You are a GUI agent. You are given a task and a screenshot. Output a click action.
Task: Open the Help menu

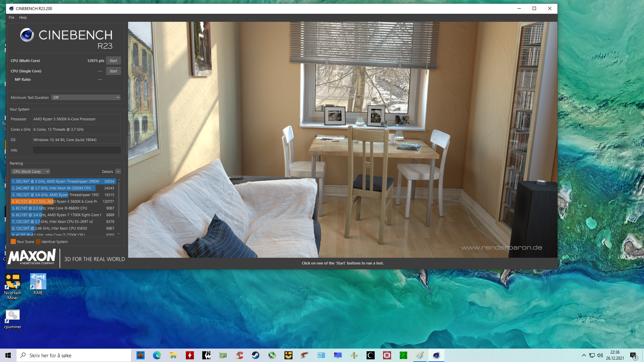(x=23, y=17)
